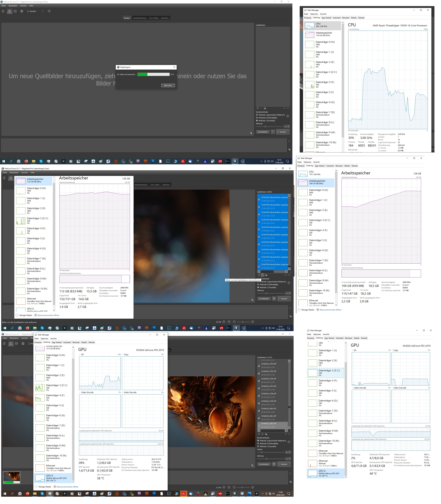441x504 pixels.
Task: Click remove-images icon under Quelldateien (1850) list
Action: tap(262, 275)
